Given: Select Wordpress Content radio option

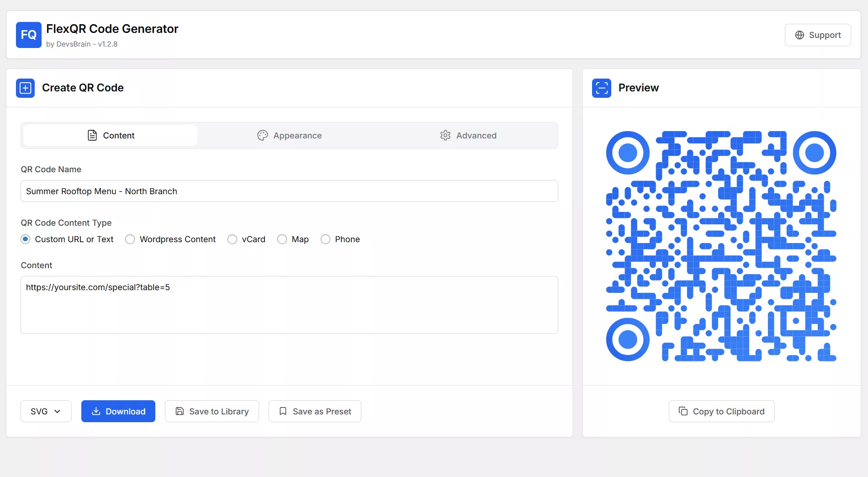Looking at the screenshot, I should (130, 239).
